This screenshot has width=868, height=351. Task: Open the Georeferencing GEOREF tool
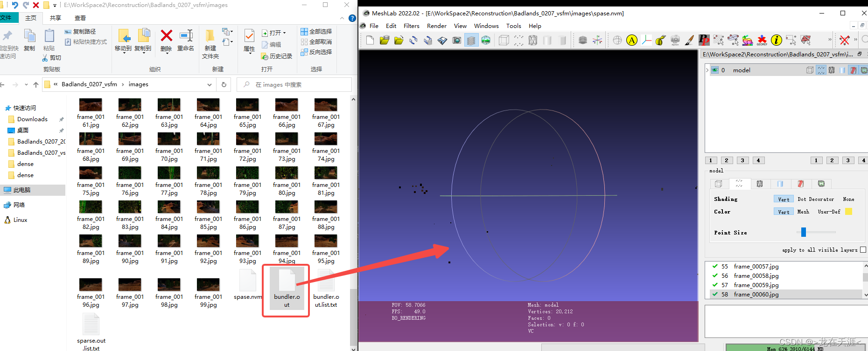coord(762,40)
